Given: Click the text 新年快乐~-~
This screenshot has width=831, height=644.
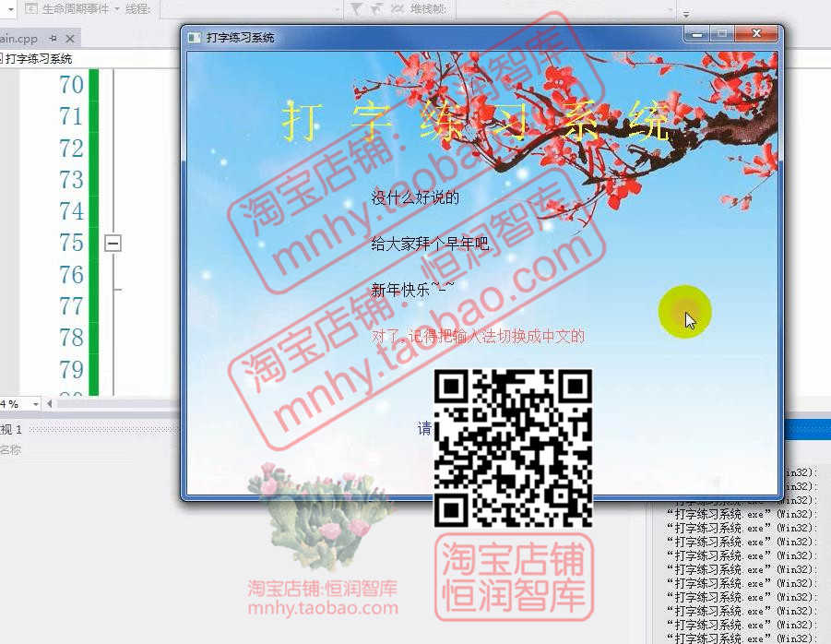Looking at the screenshot, I should (x=412, y=290).
